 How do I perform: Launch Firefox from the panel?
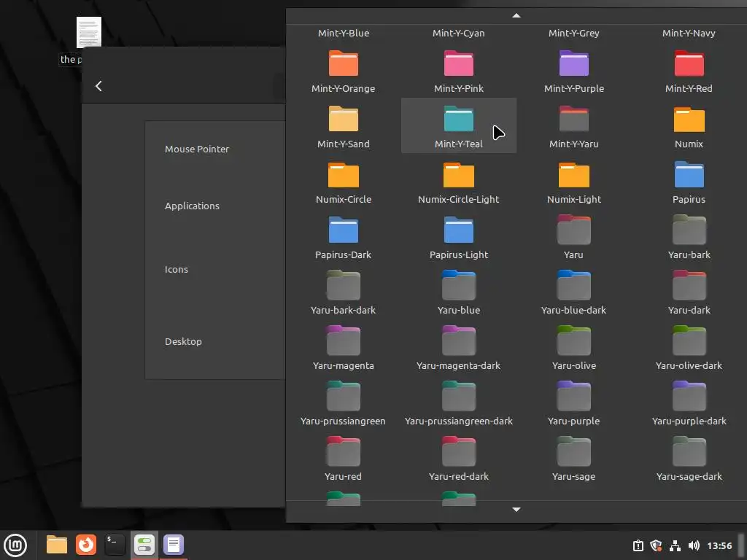pos(86,545)
